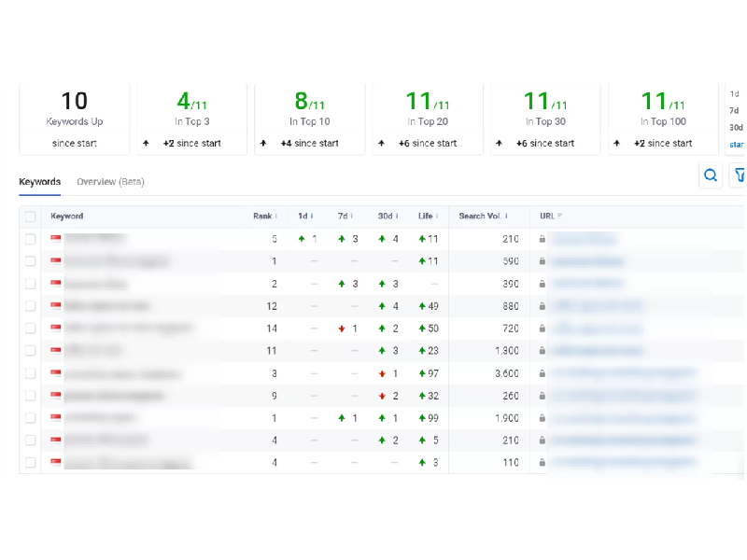Check the box for the rank 5 keyword row

[31, 239]
